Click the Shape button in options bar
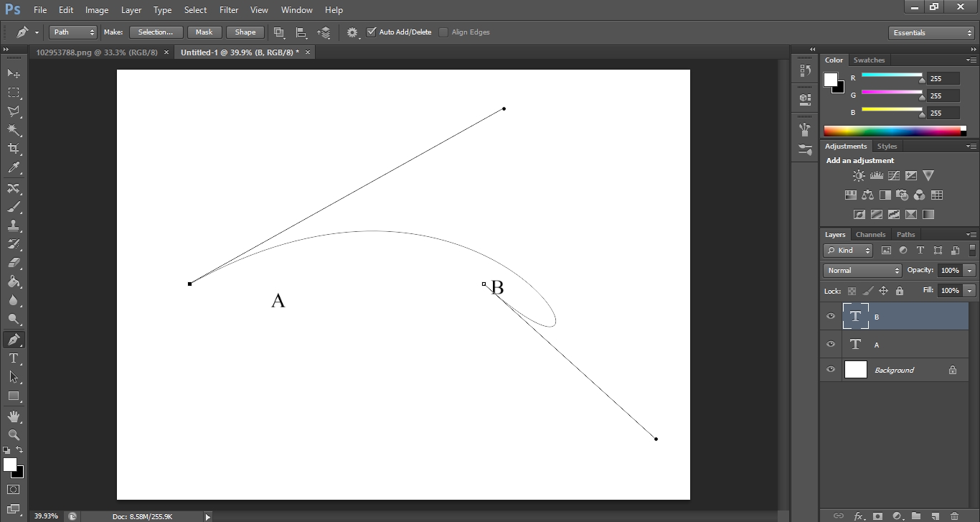Viewport: 980px width, 522px height. tap(245, 32)
